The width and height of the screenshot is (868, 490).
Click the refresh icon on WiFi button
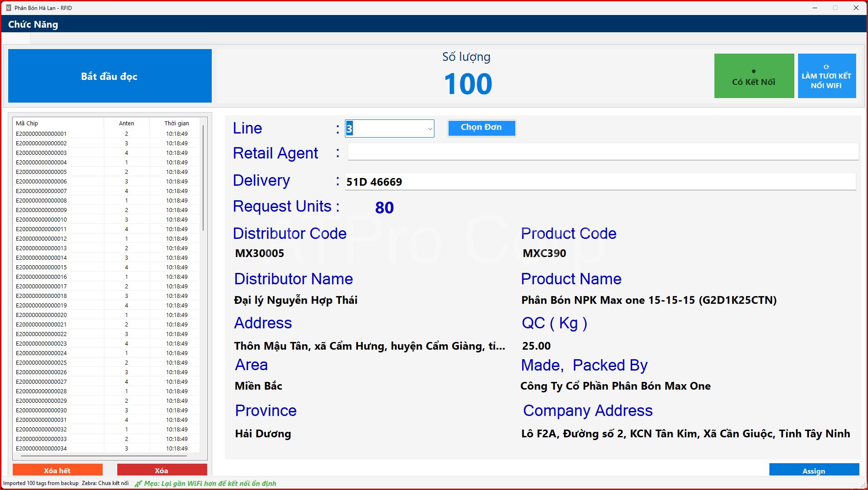[826, 67]
